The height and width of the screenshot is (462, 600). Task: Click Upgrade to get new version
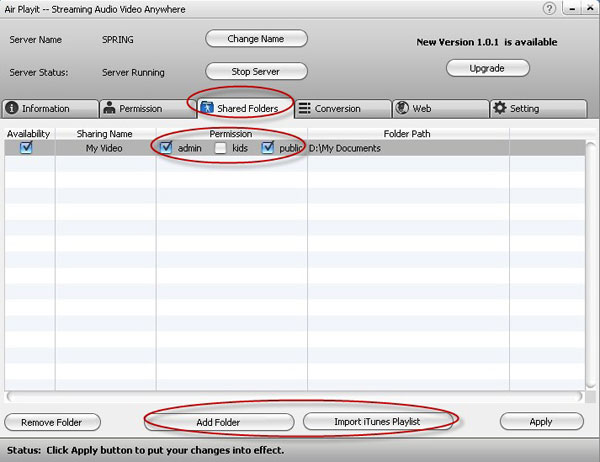click(x=488, y=68)
